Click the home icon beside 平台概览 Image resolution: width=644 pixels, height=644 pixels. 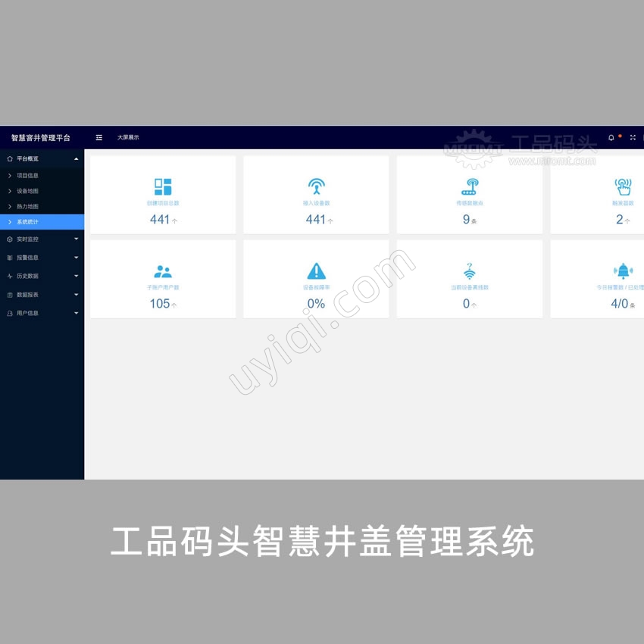click(x=10, y=158)
